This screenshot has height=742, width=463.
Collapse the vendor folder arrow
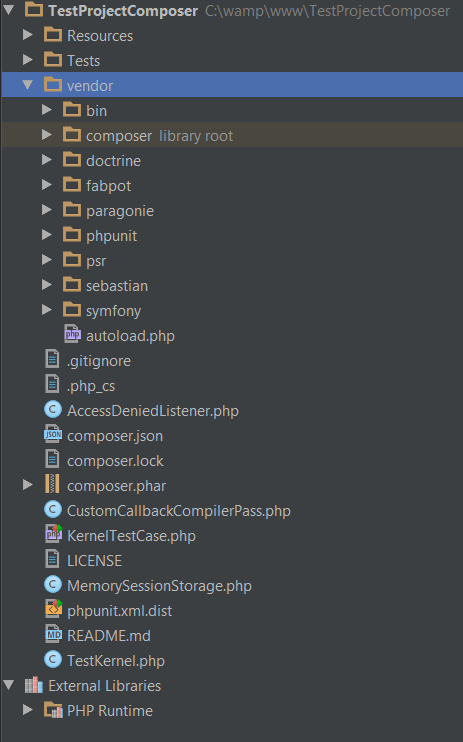(x=28, y=85)
